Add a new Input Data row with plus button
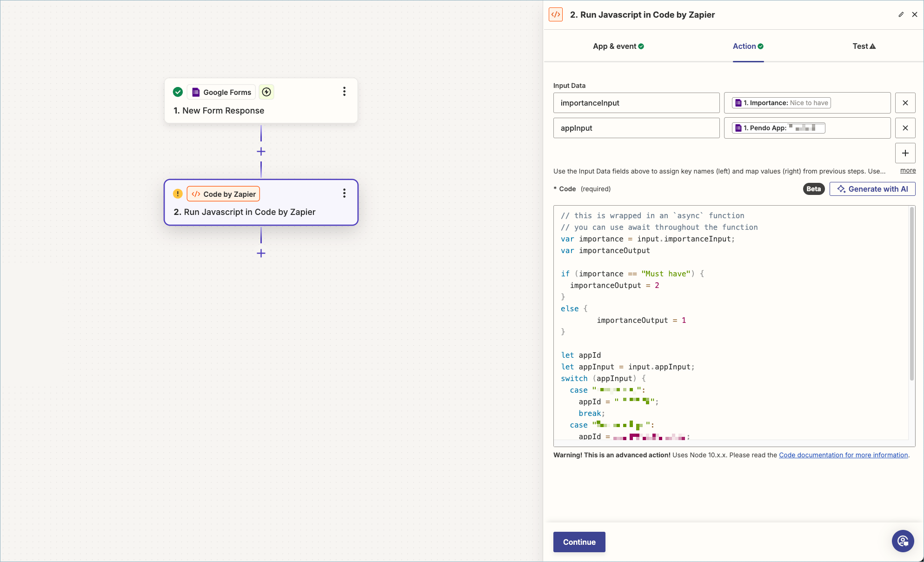924x562 pixels. (x=905, y=153)
